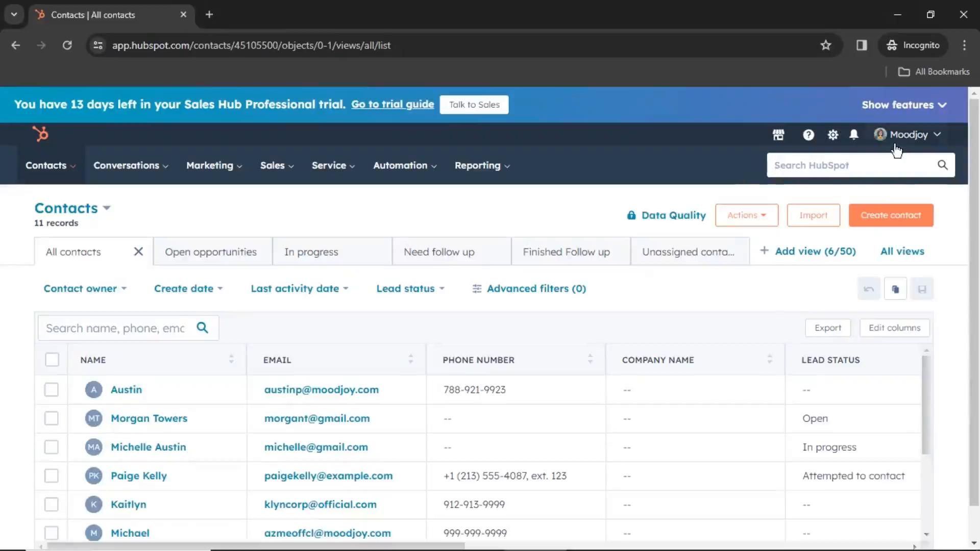Click the Create contact button

[x=891, y=215]
